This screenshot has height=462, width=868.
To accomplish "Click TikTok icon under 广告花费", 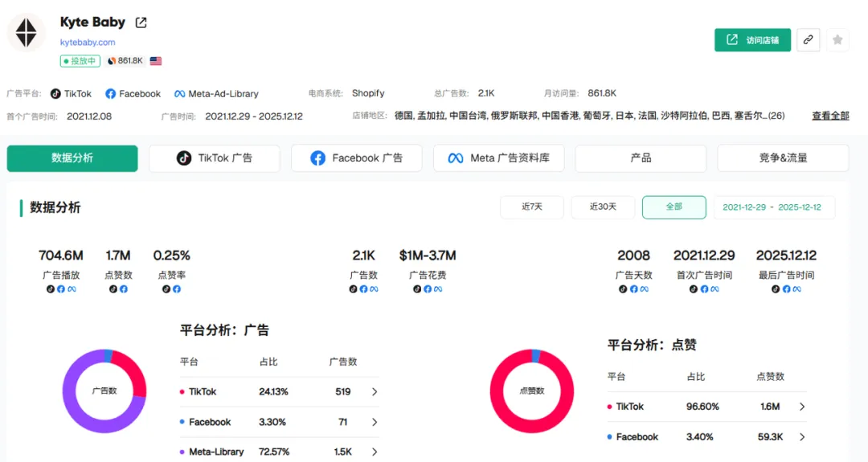I will pos(417,288).
